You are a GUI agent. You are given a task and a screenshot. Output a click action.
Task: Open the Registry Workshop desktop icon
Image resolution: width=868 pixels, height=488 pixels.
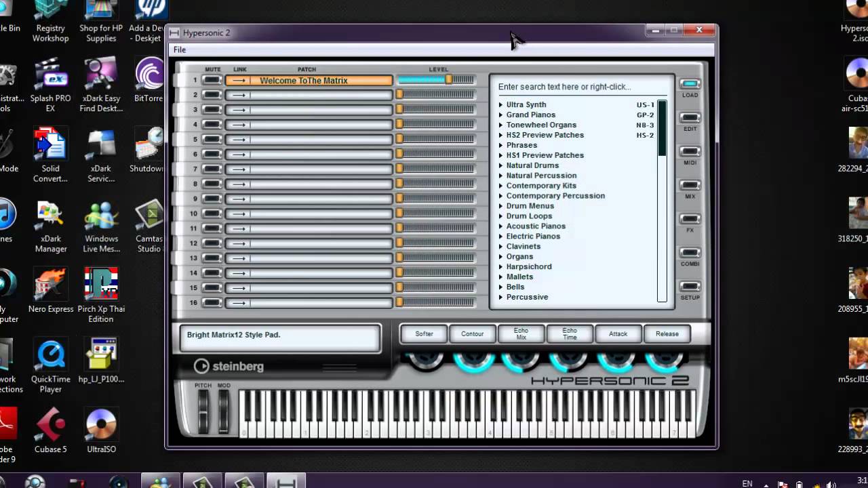(x=51, y=22)
